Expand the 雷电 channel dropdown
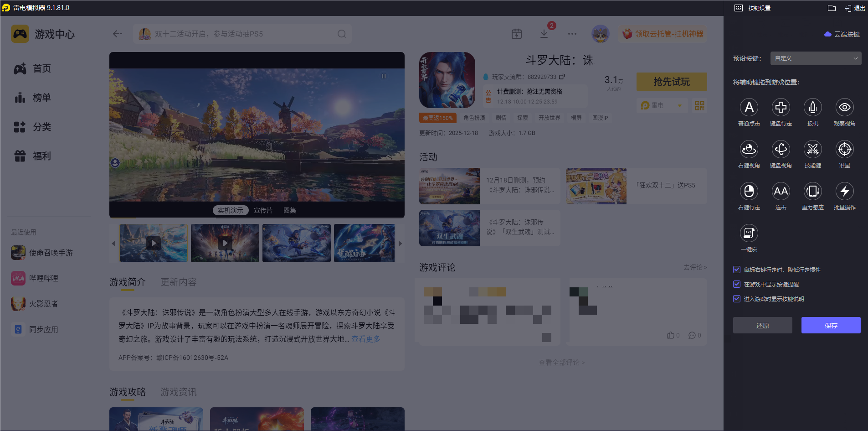This screenshot has width=868, height=431. 662,105
